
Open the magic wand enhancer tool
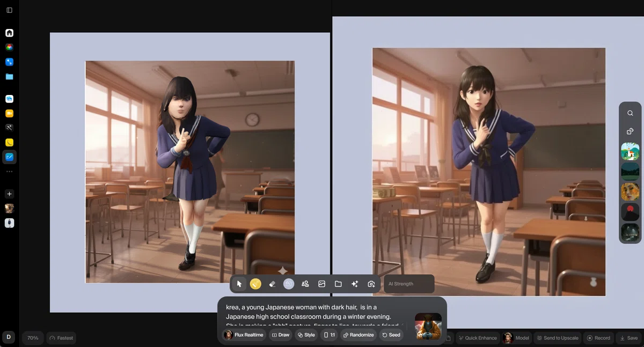click(9, 128)
